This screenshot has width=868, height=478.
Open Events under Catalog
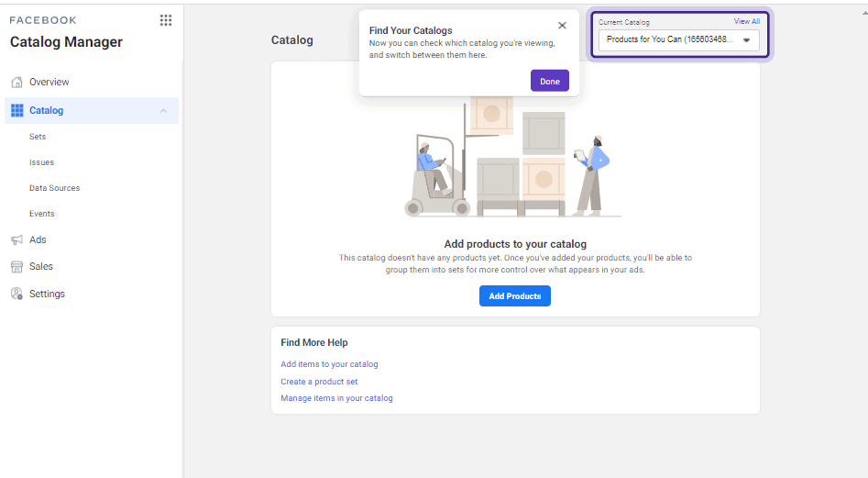[x=42, y=214]
